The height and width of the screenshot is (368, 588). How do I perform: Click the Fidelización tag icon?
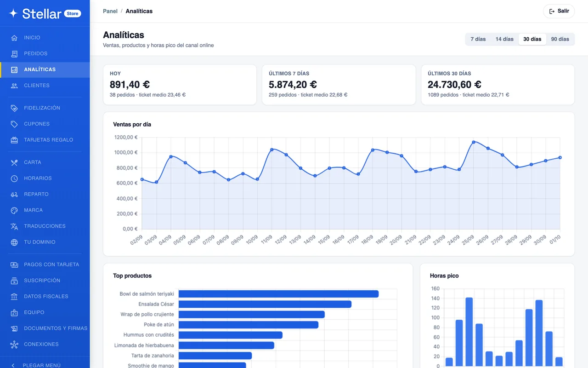click(x=14, y=108)
